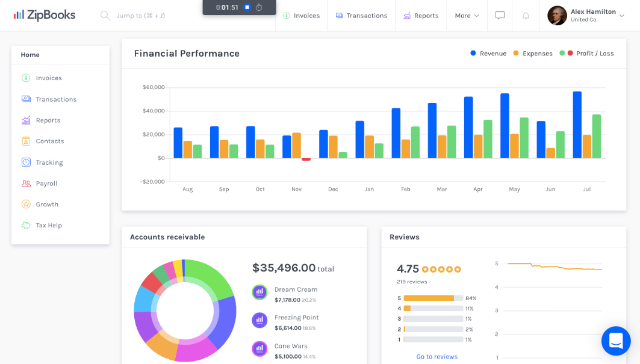The height and width of the screenshot is (364, 640).
Task: Open notifications with the bell icon
Action: [x=525, y=16]
